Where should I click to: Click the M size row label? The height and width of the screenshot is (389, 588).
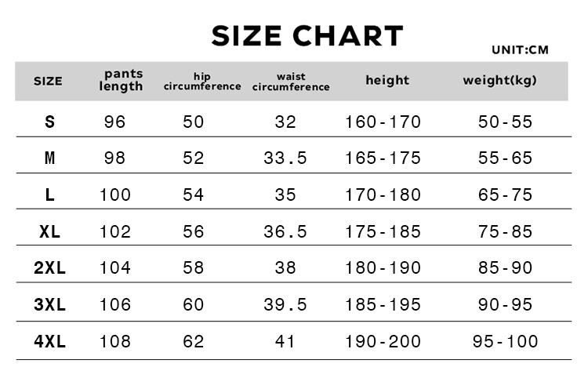pyautogui.click(x=50, y=158)
